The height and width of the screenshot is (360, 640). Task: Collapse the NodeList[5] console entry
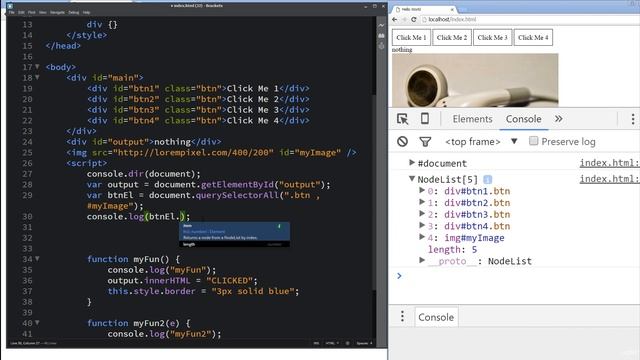(412, 178)
